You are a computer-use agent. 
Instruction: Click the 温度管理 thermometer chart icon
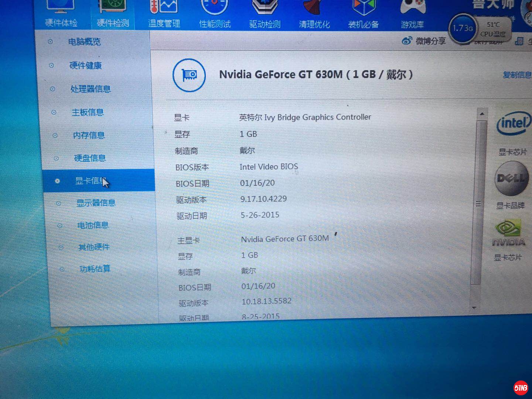pos(164,7)
